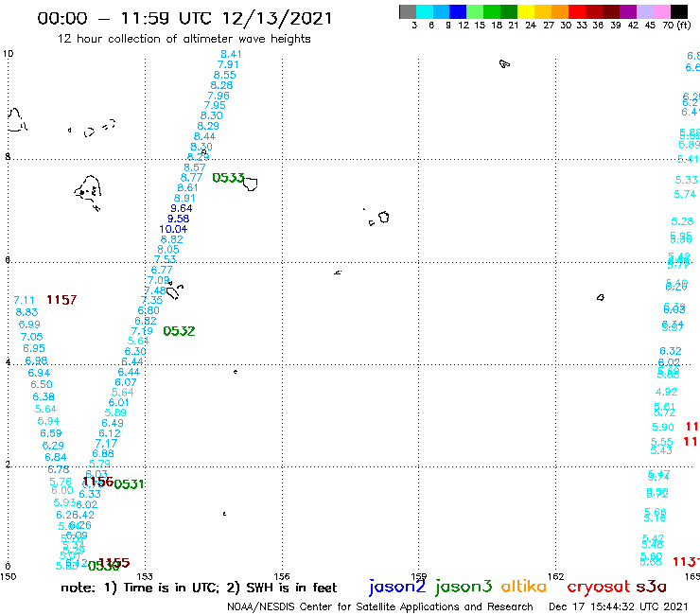This screenshot has width=700, height=615.
Task: Click the 8.55 wave height value
Action: [224, 75]
